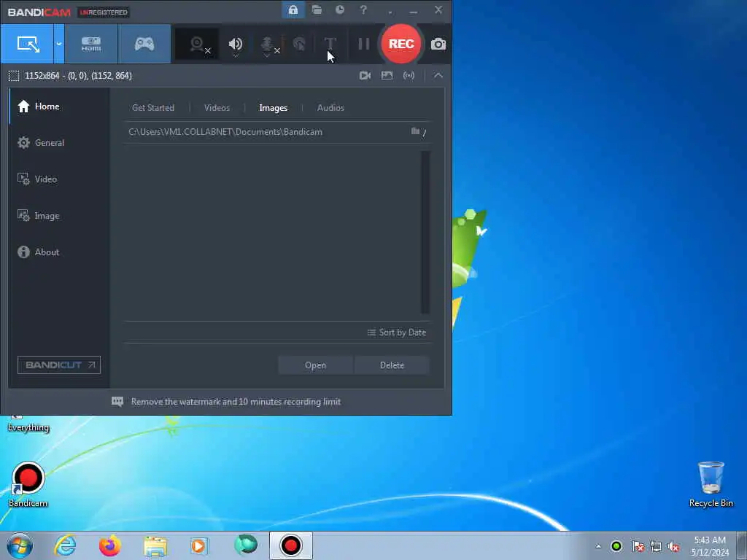Switch to HDMI device recording mode
This screenshot has height=560, width=747.
[x=91, y=44]
